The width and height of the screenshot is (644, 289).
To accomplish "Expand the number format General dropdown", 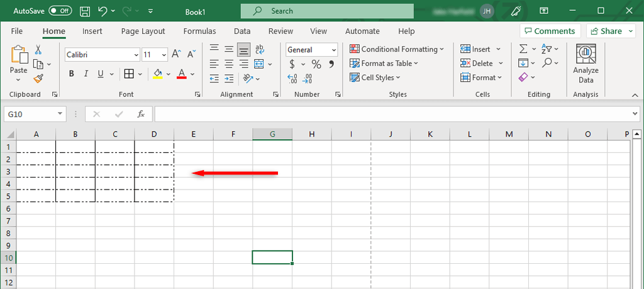I will (x=333, y=50).
